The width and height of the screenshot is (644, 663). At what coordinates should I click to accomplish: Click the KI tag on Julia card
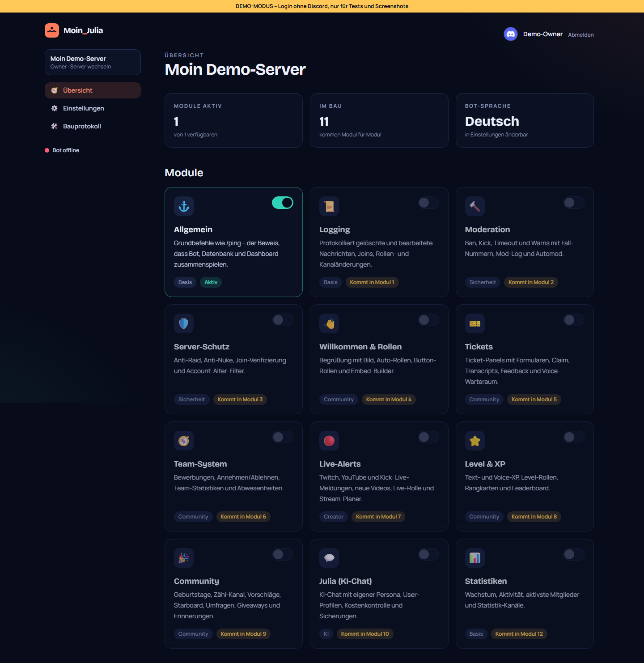click(x=326, y=634)
